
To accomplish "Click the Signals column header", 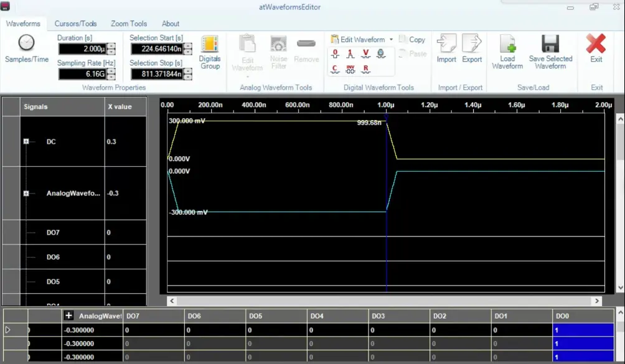I will (62, 107).
